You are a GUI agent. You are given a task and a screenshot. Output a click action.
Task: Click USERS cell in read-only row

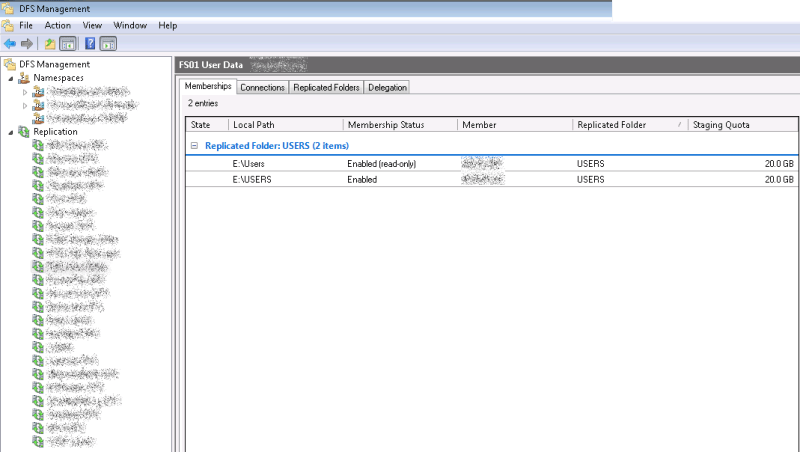tap(591, 164)
